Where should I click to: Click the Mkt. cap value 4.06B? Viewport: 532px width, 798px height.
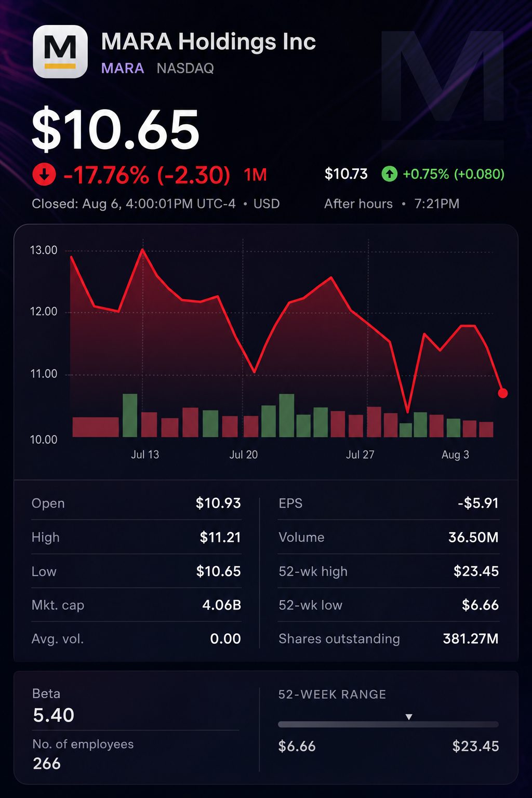point(221,605)
